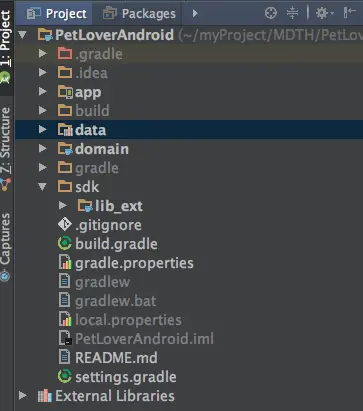Select the build.gradle file name
363x411 pixels.
pyautogui.click(x=116, y=244)
